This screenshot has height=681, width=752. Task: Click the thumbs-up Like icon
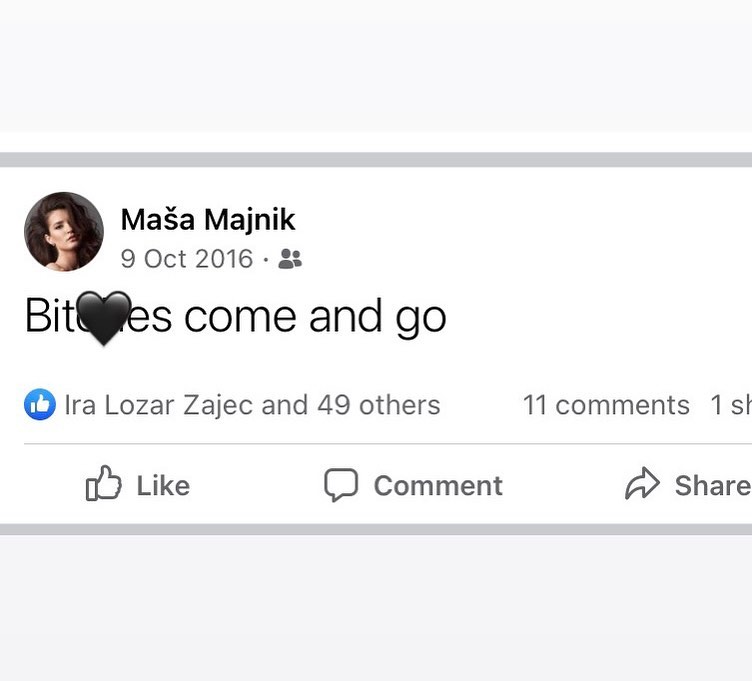(x=104, y=485)
